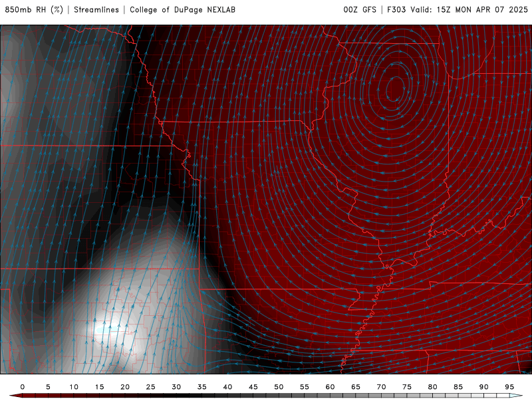532x399 pixels.
Task: Click the "60" colorbar scale label
Action: click(330, 387)
